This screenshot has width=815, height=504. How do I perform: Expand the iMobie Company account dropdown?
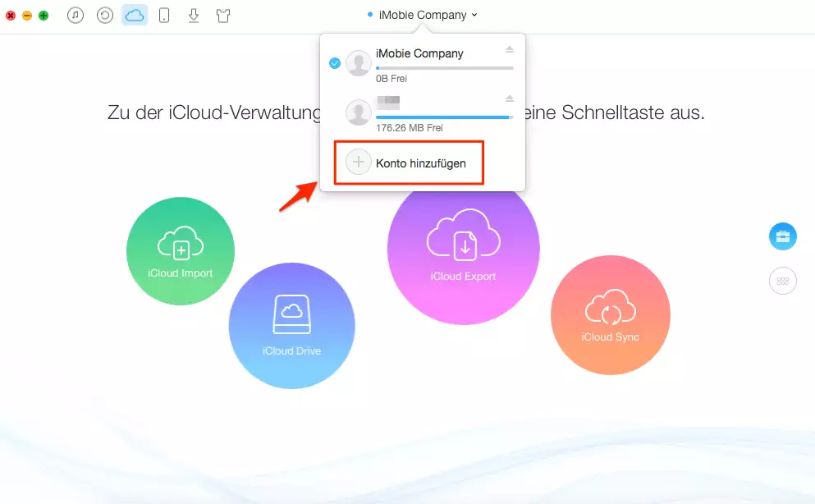click(x=423, y=15)
